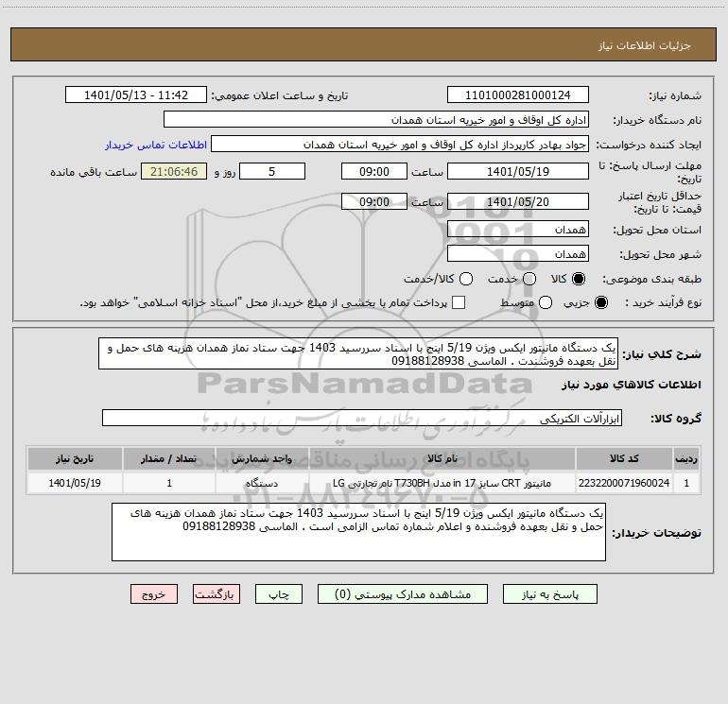Screen dimensions: 728x704
Task: Click the گروه کالا field ابزارآلات الکتریکی
Action: click(362, 418)
